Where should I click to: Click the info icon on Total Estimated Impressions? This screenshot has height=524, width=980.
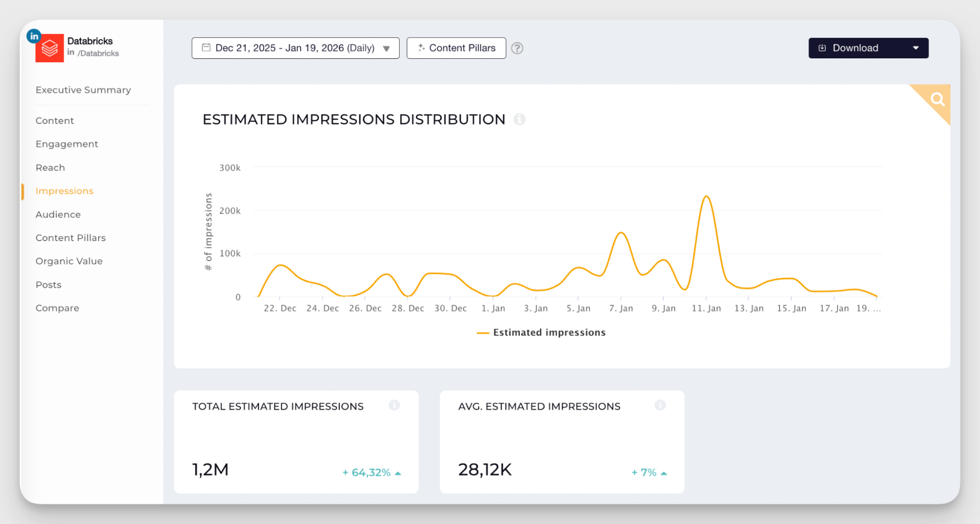pyautogui.click(x=395, y=405)
